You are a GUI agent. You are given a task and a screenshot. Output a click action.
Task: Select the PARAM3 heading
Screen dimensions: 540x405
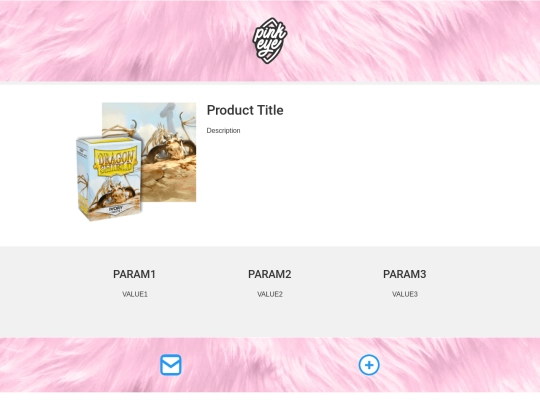(x=405, y=274)
